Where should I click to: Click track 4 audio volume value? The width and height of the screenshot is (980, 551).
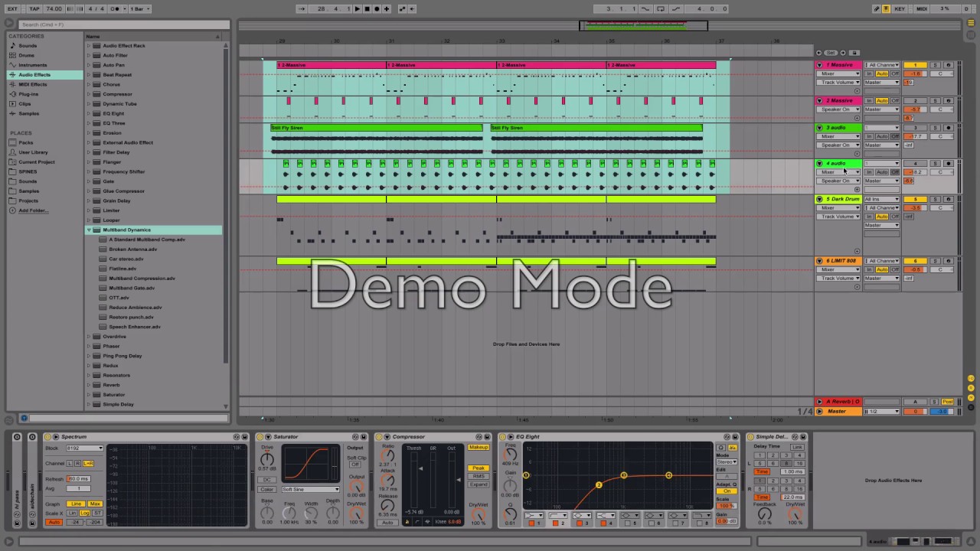pyautogui.click(x=916, y=172)
